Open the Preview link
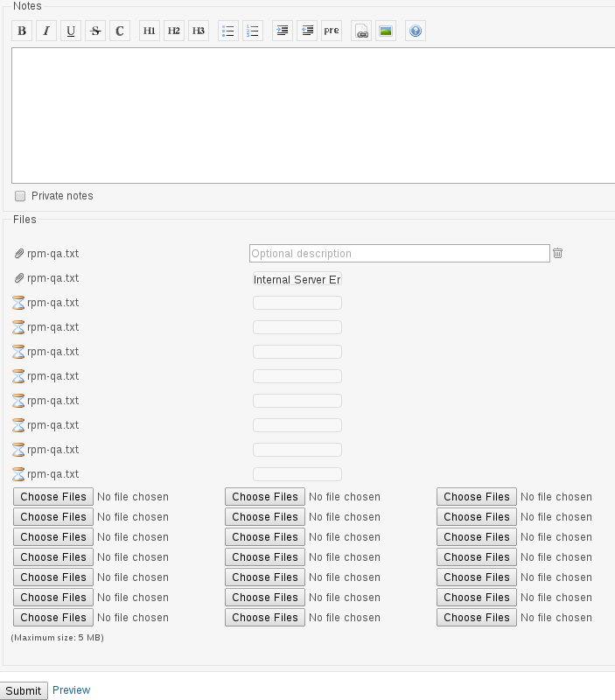 coord(71,690)
